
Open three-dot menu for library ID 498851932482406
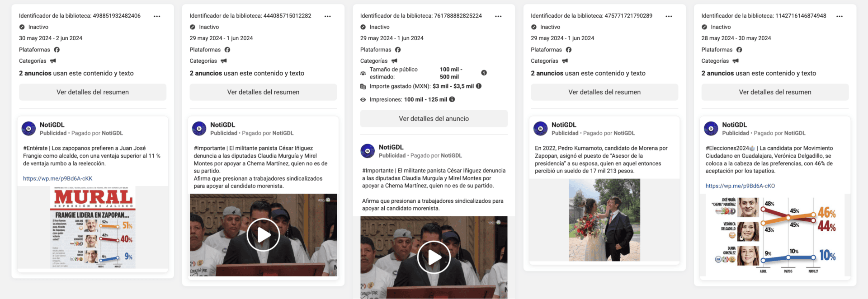click(157, 16)
